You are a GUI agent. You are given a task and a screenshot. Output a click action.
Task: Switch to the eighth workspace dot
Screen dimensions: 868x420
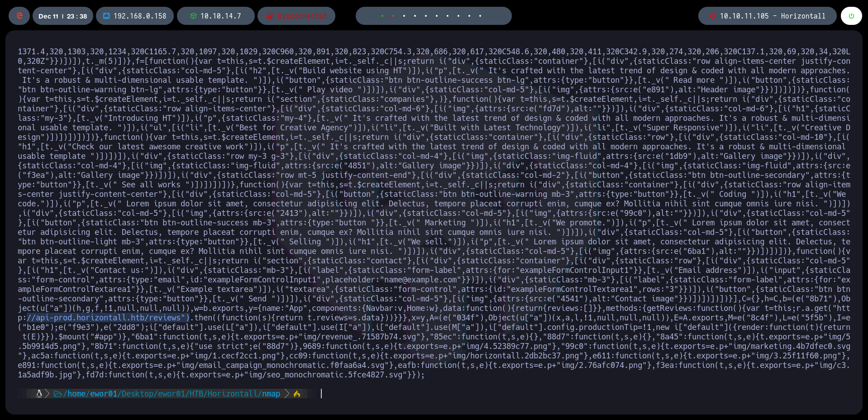click(458, 16)
